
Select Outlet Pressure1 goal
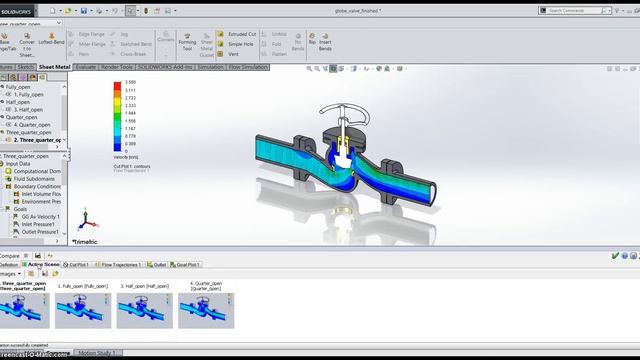36,232
